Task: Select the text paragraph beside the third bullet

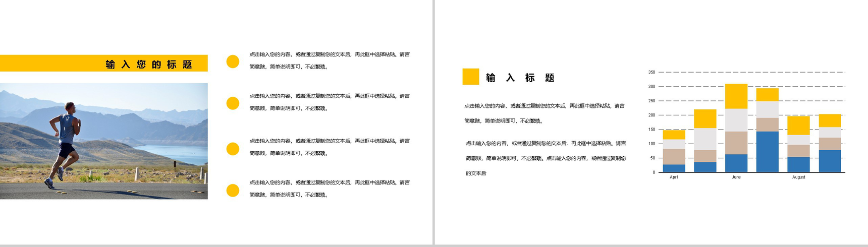Action: click(330, 147)
